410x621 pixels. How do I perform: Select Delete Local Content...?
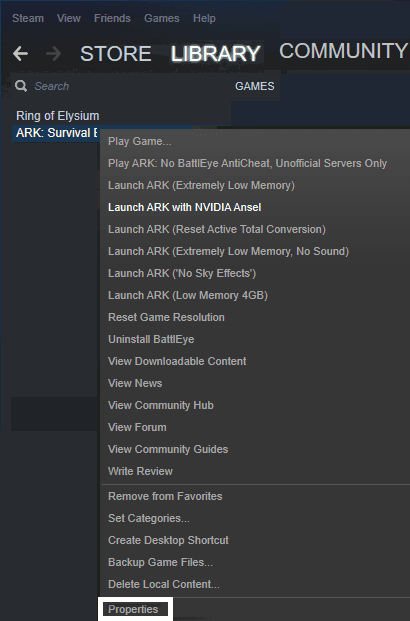[x=164, y=584]
